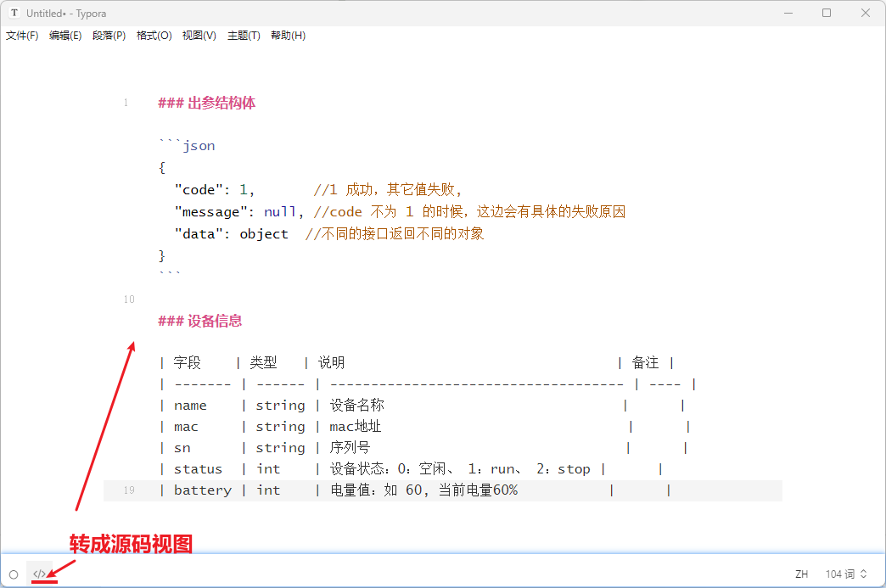
Task: Click the comment //1 成功，其它值失败
Action: (x=388, y=190)
